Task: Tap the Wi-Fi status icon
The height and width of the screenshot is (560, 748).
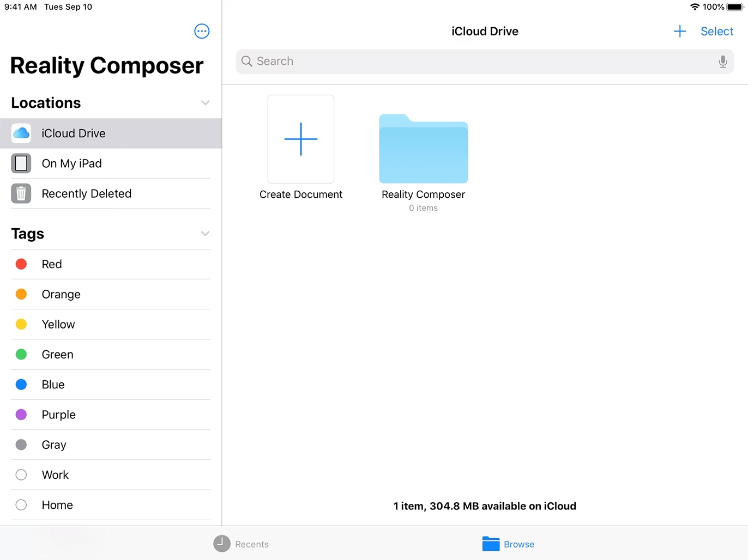Action: (695, 7)
